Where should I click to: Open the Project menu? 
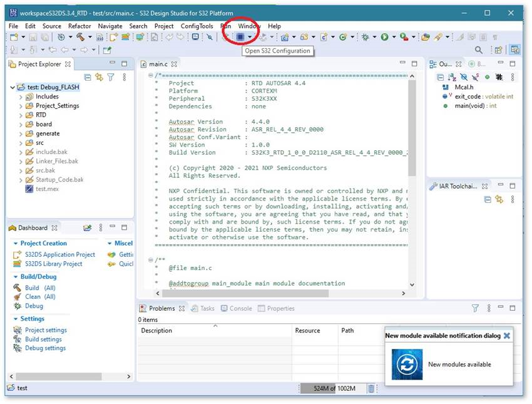tap(164, 26)
